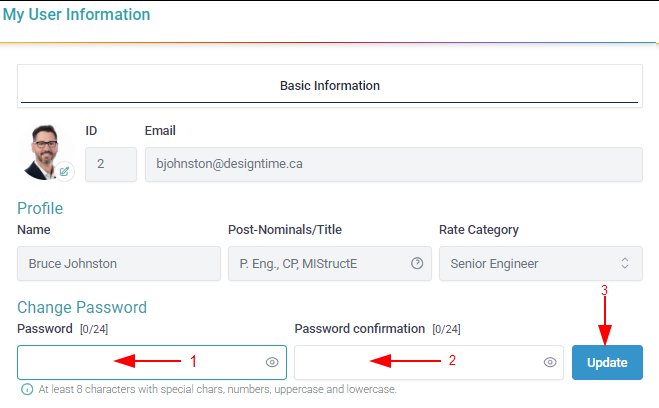Click the Senior Engineer chevron arrows

pyautogui.click(x=625, y=264)
